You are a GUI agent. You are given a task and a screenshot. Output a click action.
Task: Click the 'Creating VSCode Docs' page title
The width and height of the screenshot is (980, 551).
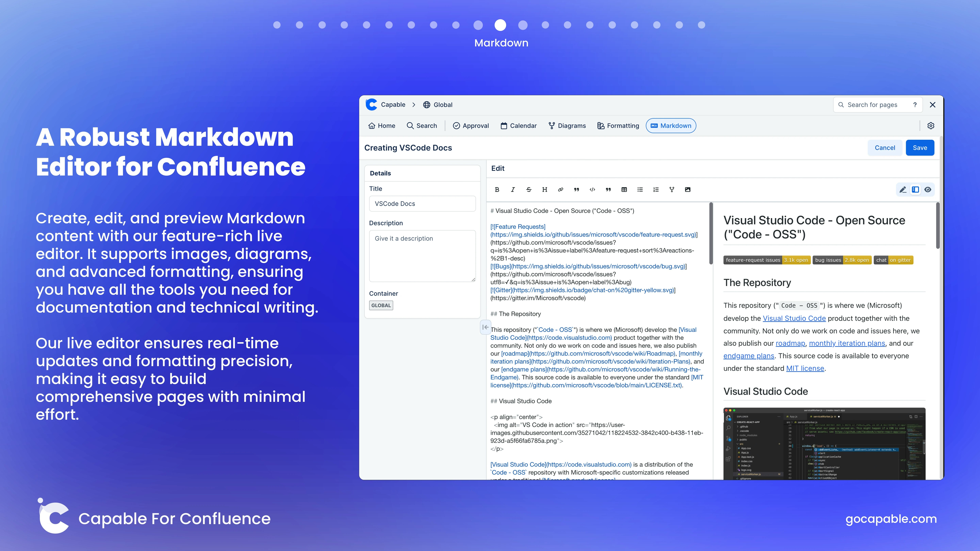coord(408,148)
